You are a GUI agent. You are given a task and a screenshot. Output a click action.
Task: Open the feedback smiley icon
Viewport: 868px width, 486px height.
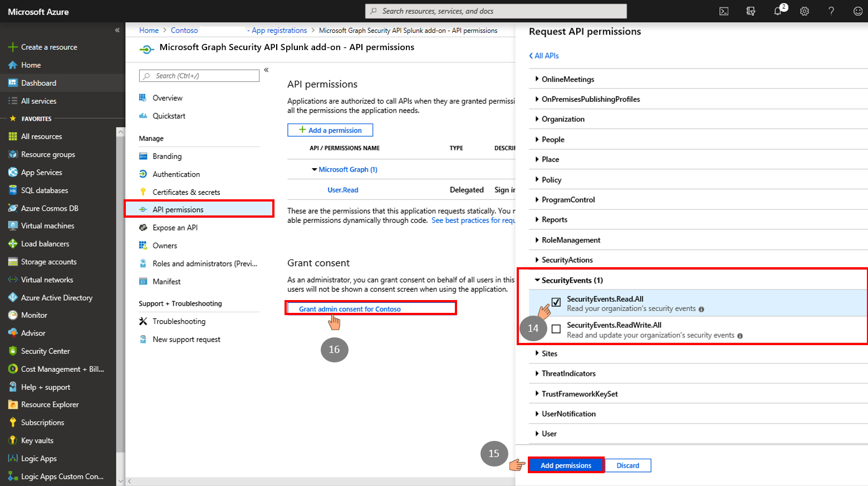[x=857, y=11]
